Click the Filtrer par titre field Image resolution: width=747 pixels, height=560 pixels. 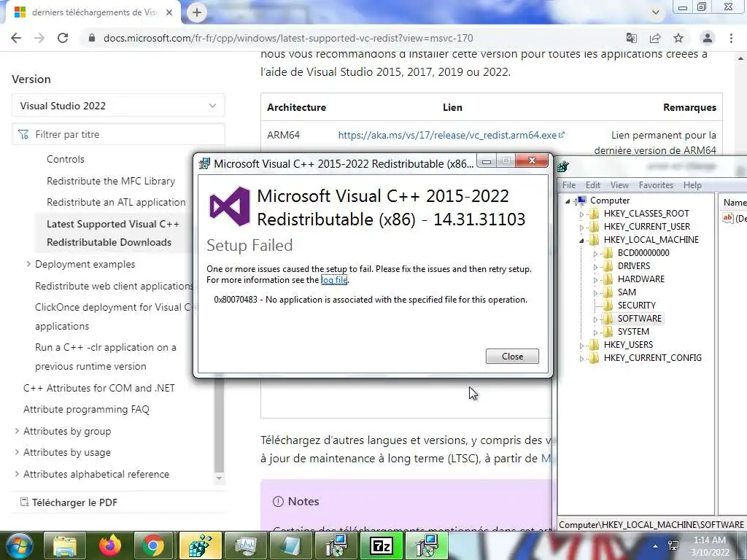pos(118,134)
